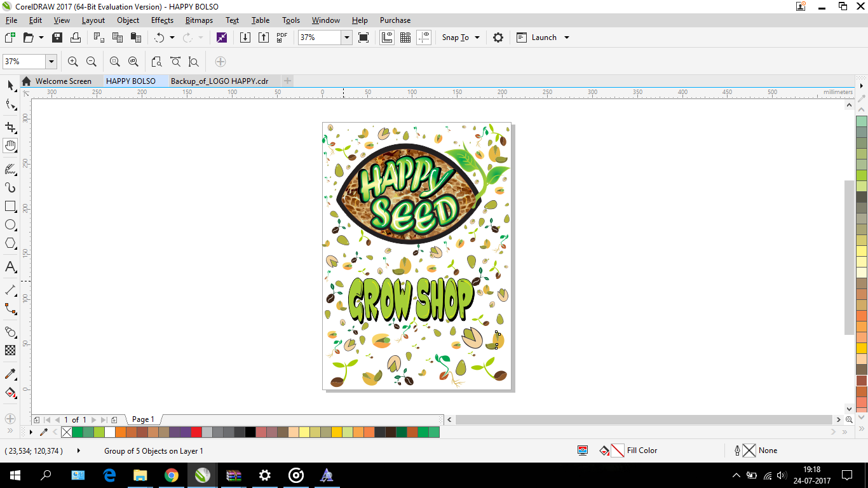Screen dimensions: 868x488
Task: Zoom to page height
Action: pos(194,62)
